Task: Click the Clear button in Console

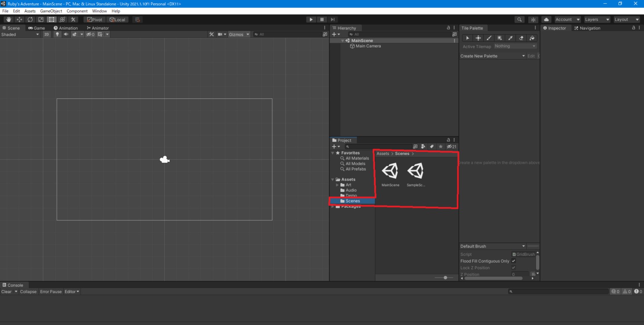Action: (x=6, y=291)
